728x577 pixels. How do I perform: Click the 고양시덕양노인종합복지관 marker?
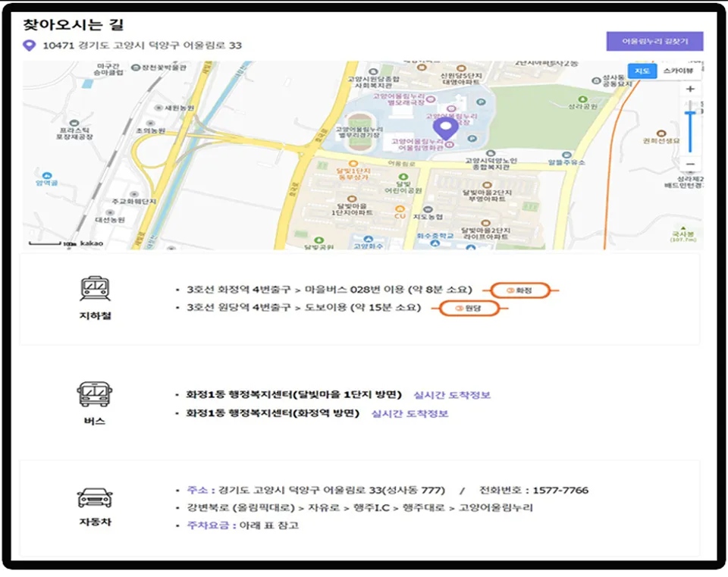pyautogui.click(x=491, y=153)
